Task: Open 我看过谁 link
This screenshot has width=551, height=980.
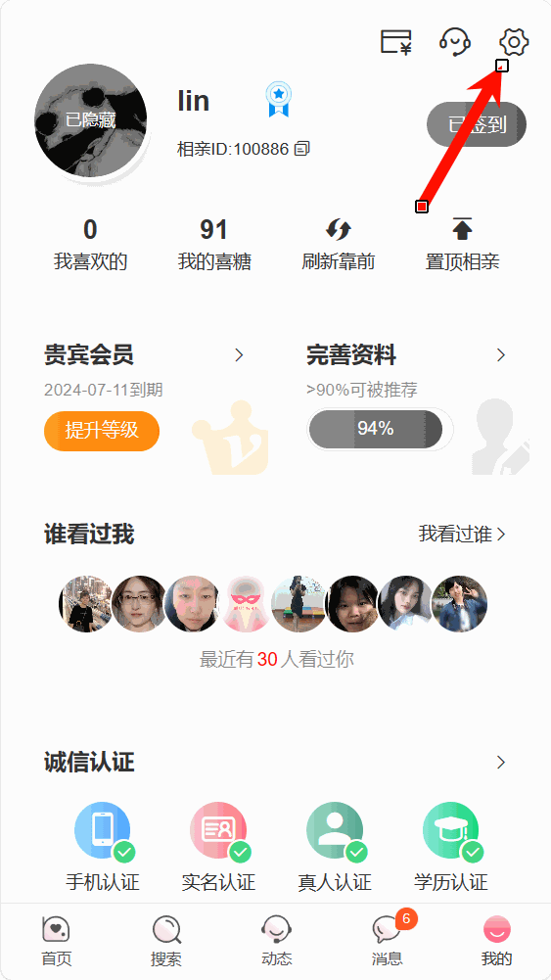Action: pyautogui.click(x=462, y=535)
